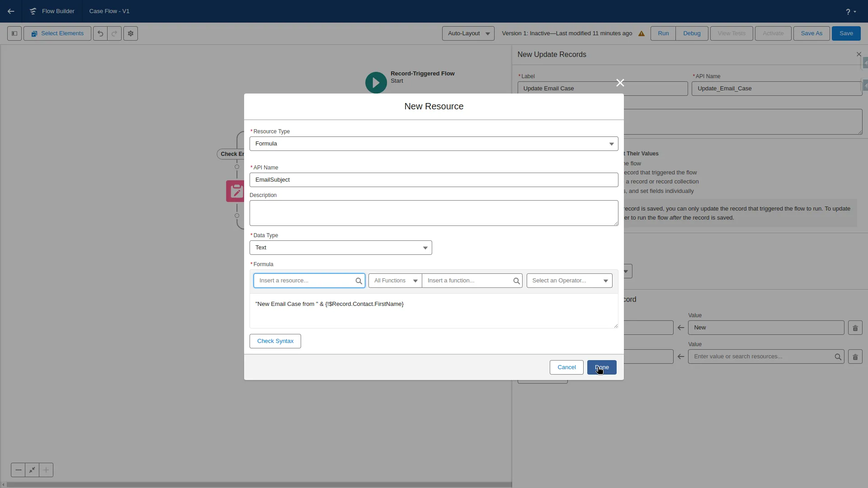The image size is (868, 488).
Task: Click the Flow Builder menu item
Action: pyautogui.click(x=58, y=11)
